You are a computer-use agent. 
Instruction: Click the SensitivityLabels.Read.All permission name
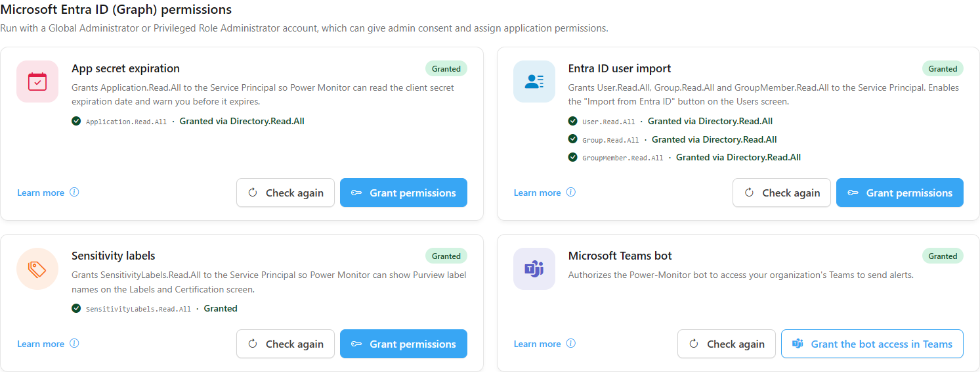(138, 309)
